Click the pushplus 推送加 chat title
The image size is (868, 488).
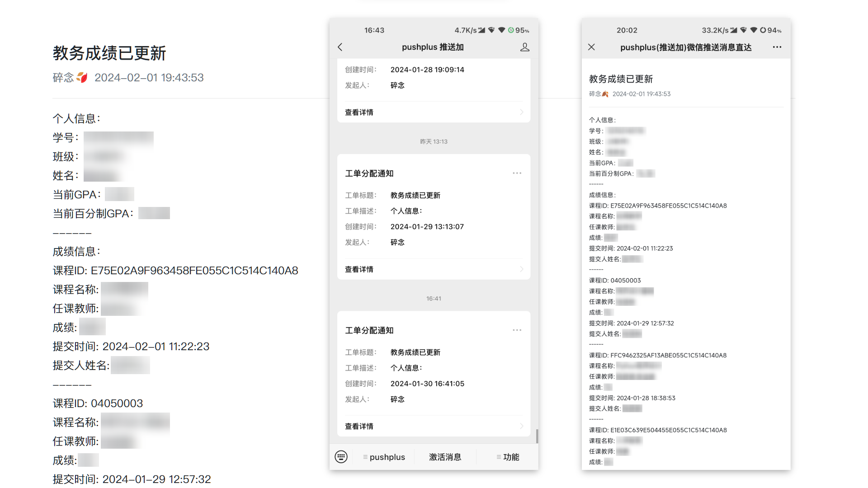pyautogui.click(x=433, y=47)
